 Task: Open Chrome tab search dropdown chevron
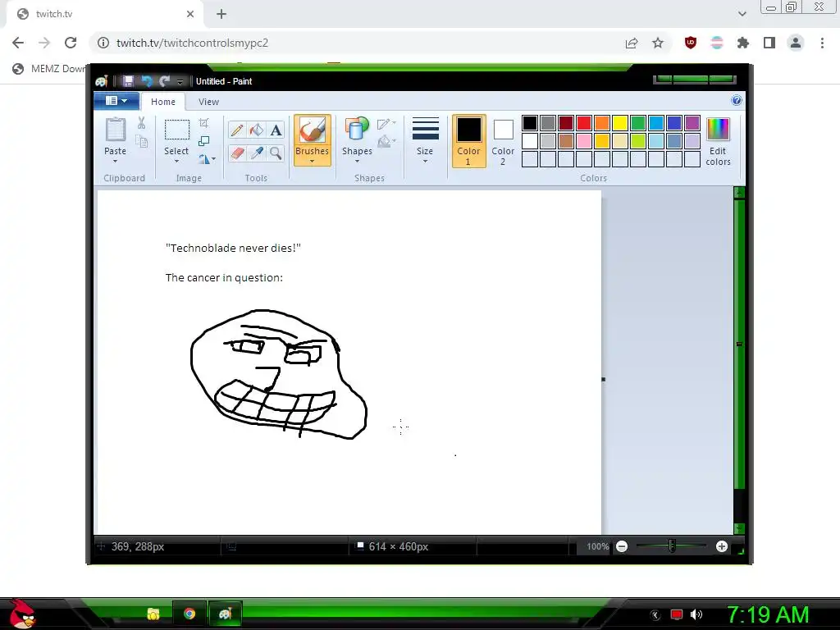point(742,14)
